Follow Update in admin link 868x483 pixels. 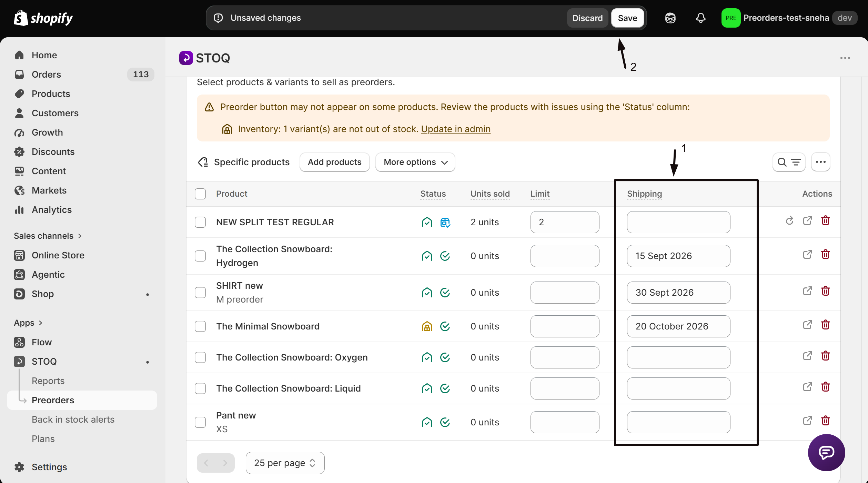[456, 129]
